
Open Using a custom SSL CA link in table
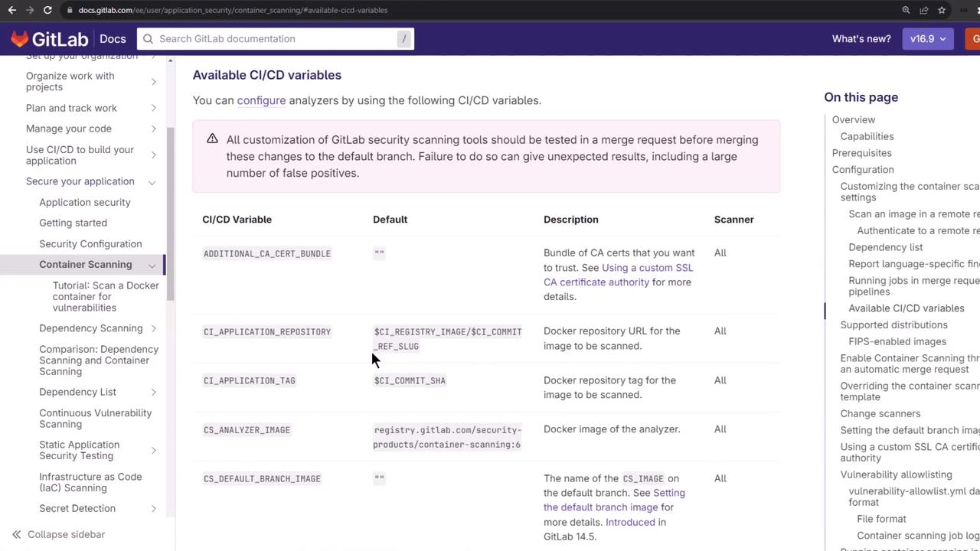pyautogui.click(x=618, y=275)
